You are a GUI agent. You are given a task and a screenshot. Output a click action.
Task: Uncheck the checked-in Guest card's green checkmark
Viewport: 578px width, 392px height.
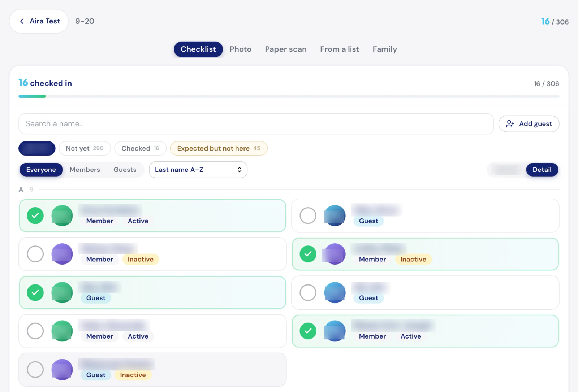click(35, 293)
